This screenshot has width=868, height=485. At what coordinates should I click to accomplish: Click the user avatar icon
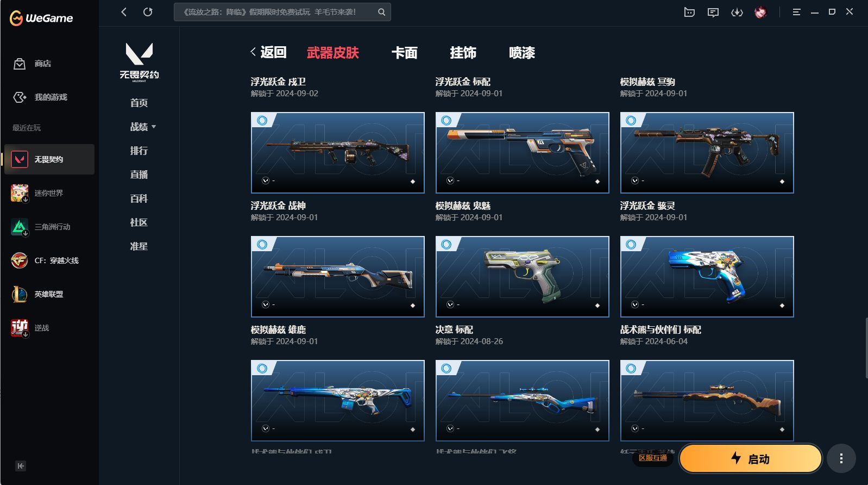pos(760,12)
